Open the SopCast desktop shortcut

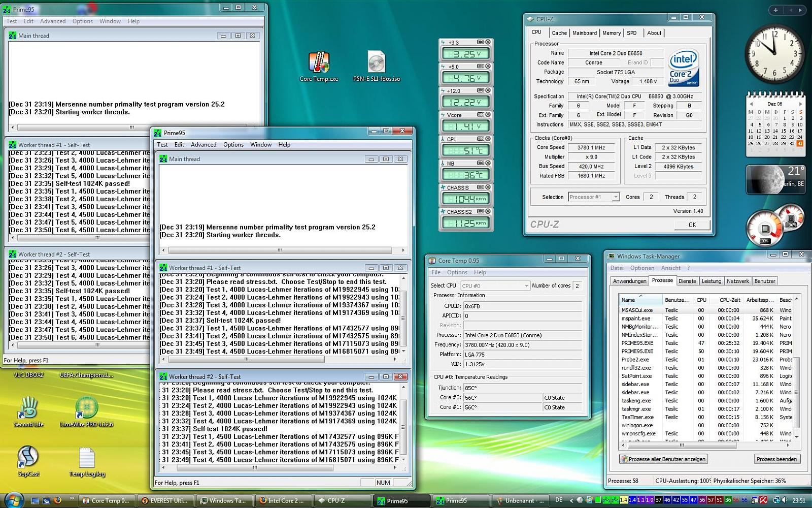tap(28, 461)
